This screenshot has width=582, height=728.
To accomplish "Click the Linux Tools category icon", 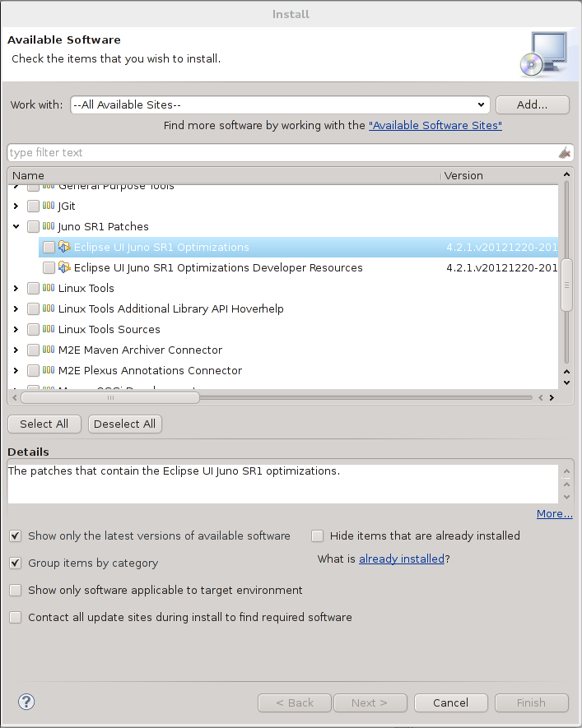I will [49, 288].
